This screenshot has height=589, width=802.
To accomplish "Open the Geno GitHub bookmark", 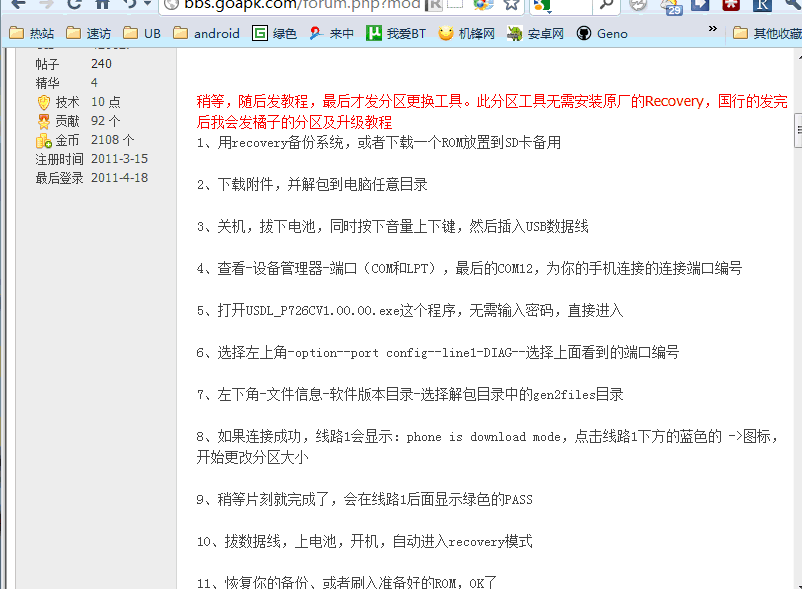I will (602, 33).
